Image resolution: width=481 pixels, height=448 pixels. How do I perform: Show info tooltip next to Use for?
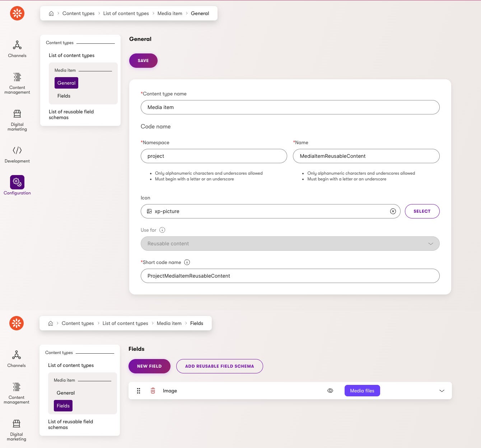point(162,230)
